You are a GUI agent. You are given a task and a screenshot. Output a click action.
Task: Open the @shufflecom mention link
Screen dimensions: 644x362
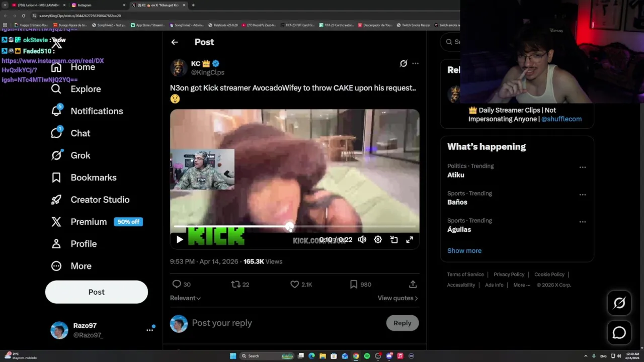tap(561, 119)
